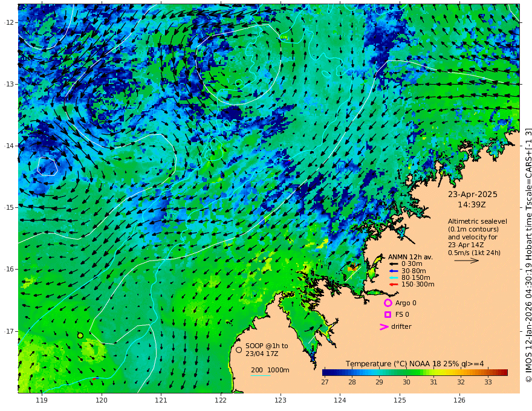Click the '200 1000m' depth label

click(x=270, y=370)
